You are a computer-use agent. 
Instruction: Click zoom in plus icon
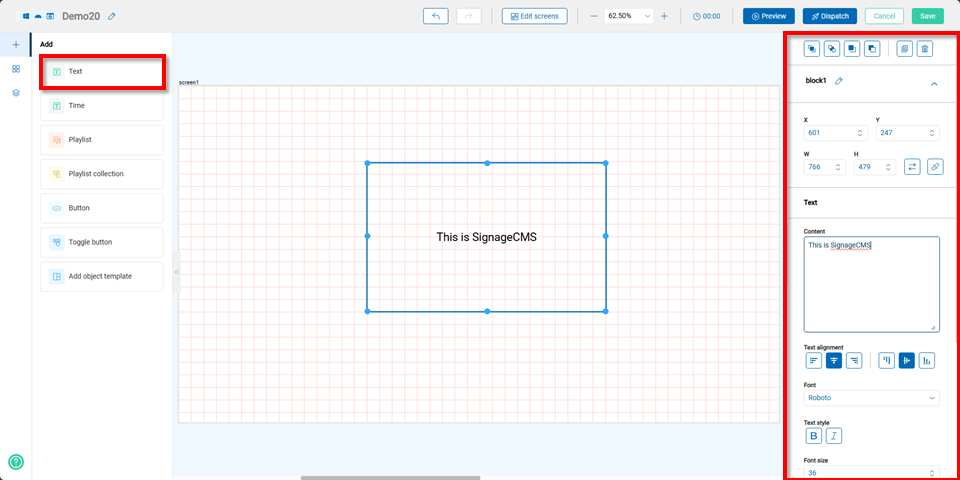[664, 16]
